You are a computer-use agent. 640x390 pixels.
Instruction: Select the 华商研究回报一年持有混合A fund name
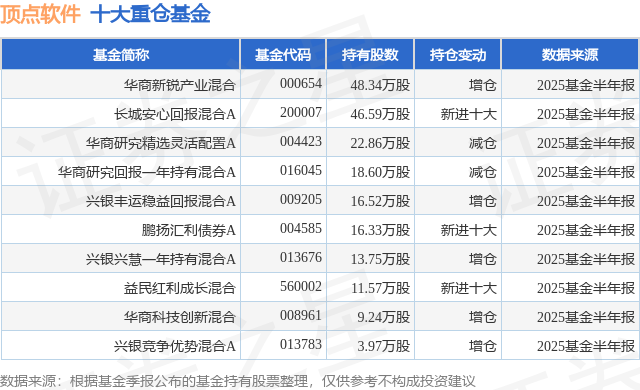(147, 172)
